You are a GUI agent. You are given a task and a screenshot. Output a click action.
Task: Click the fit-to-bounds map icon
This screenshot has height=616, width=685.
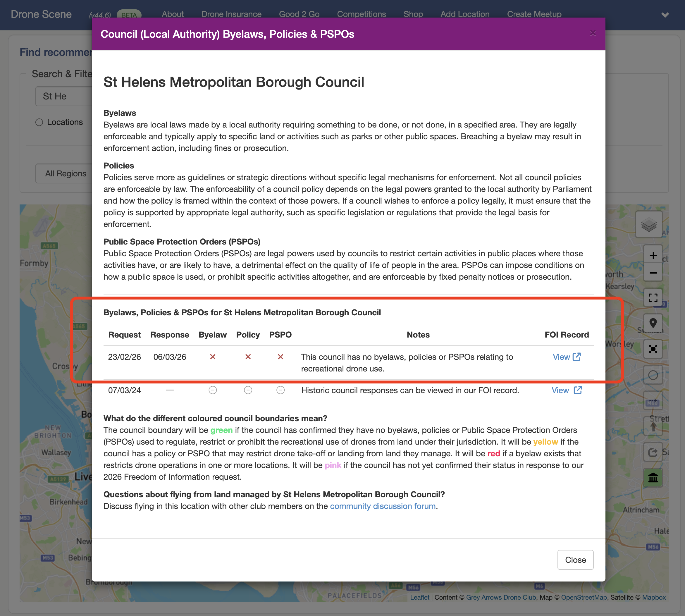coord(653,349)
